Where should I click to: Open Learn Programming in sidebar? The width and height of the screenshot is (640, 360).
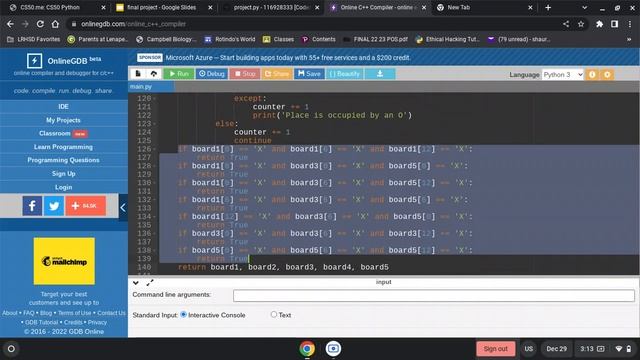[x=63, y=147]
